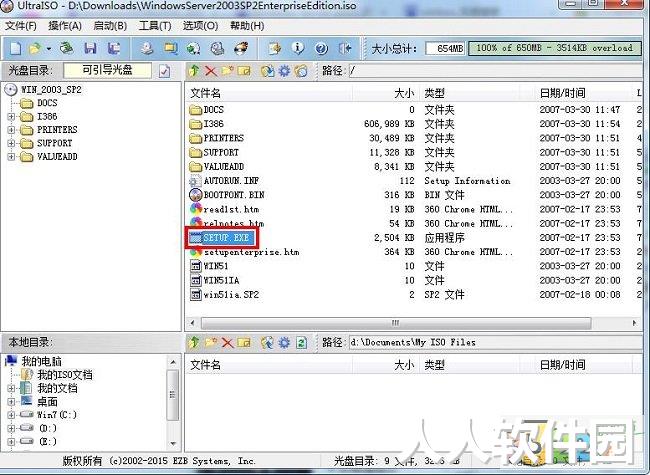The height and width of the screenshot is (475, 650).
Task: Click the Open file folder icon
Action: pos(35,48)
